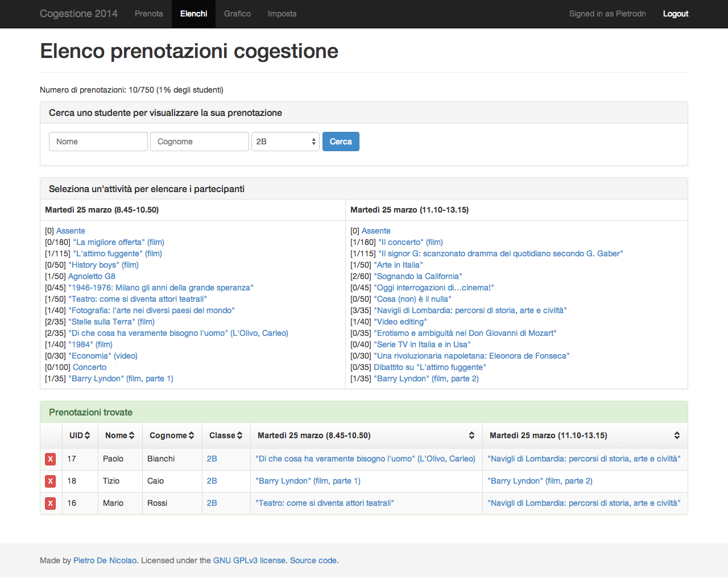Open "Oggi interrogazioni di...cinema!" activity
The width and height of the screenshot is (728, 578).
(x=434, y=288)
